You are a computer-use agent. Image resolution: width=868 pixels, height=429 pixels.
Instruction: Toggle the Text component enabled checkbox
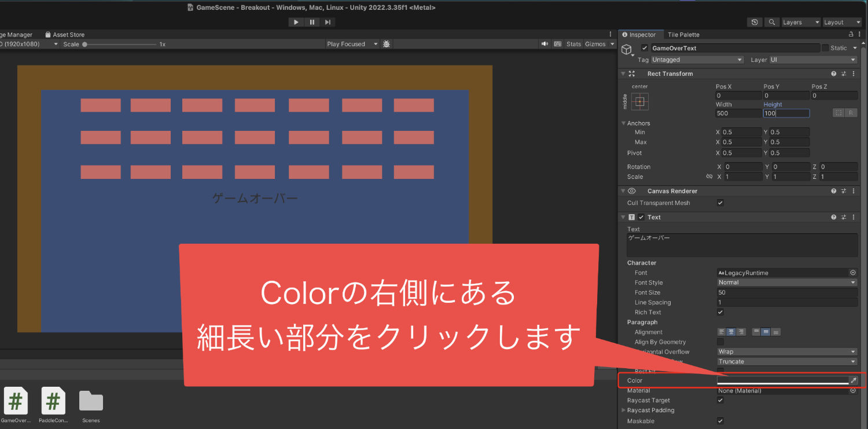coord(641,217)
